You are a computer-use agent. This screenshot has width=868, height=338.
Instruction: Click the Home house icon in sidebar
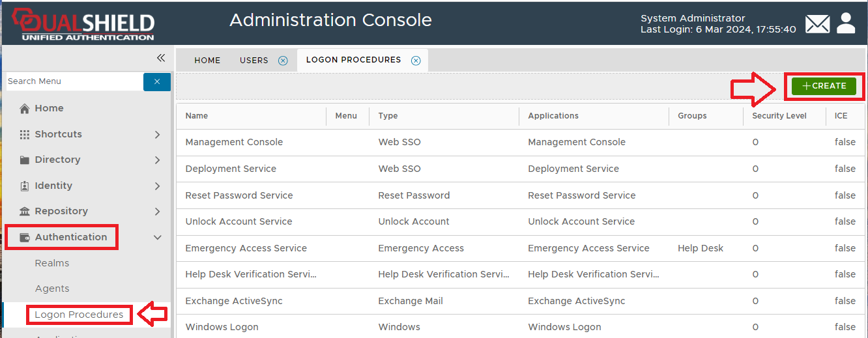[x=25, y=109]
